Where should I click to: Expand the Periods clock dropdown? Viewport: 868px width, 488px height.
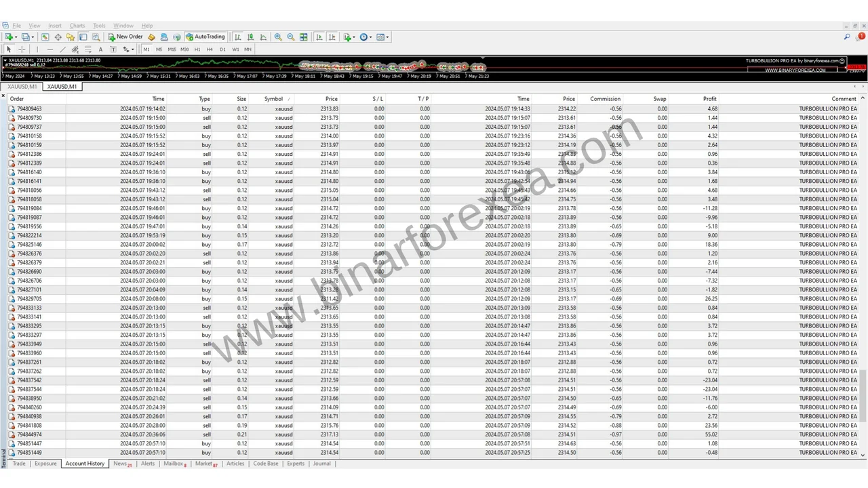point(370,37)
